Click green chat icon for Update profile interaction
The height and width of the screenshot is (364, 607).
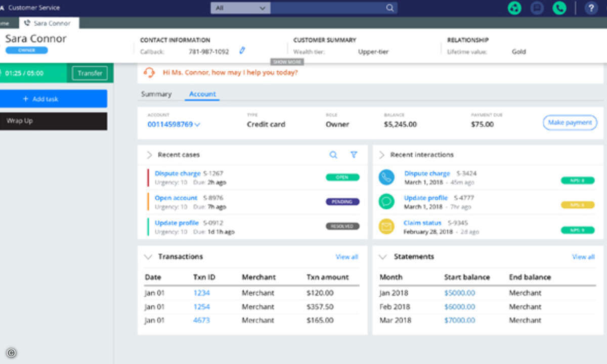pos(386,202)
